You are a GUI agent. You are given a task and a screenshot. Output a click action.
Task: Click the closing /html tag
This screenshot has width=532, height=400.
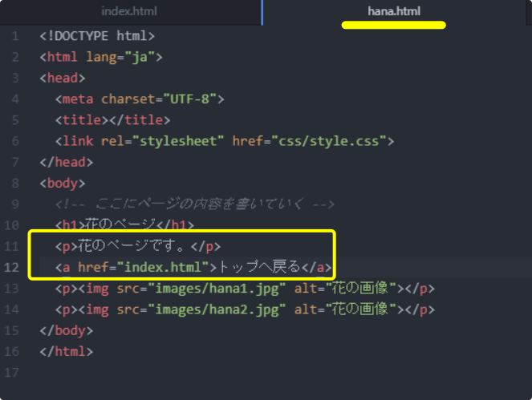(x=66, y=351)
